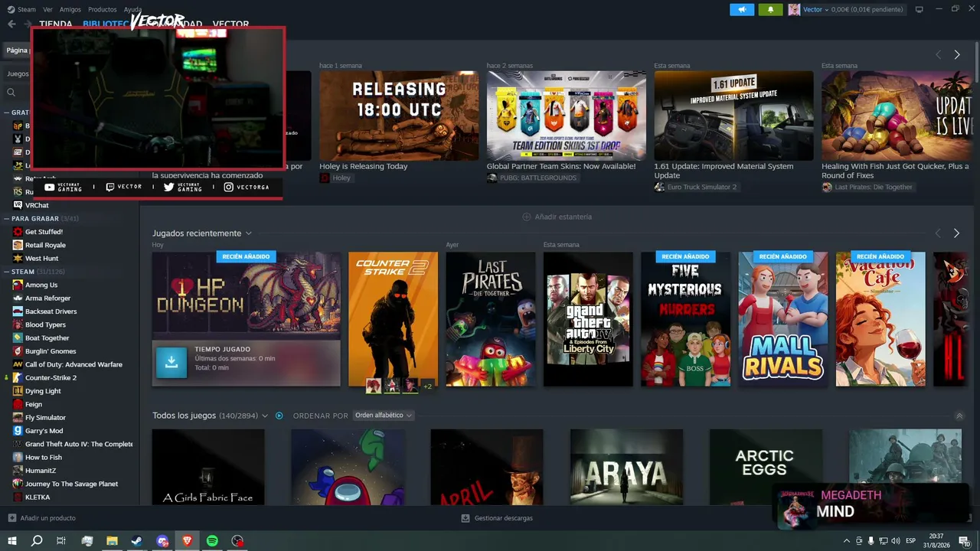Open Gestionar descargas
980x551 pixels.
point(504,518)
